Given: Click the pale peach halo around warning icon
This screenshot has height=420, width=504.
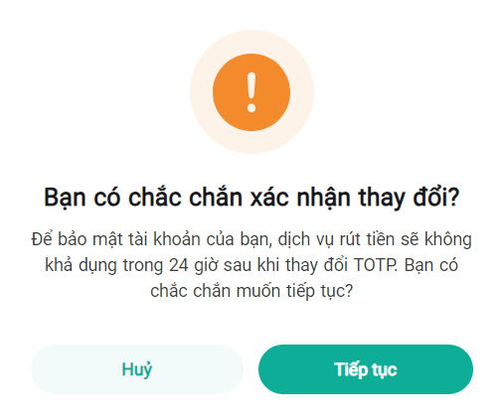Looking at the screenshot, I should pos(252,91).
